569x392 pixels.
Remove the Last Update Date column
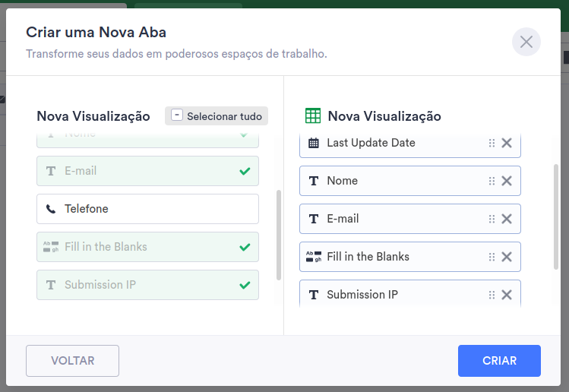[x=507, y=143]
